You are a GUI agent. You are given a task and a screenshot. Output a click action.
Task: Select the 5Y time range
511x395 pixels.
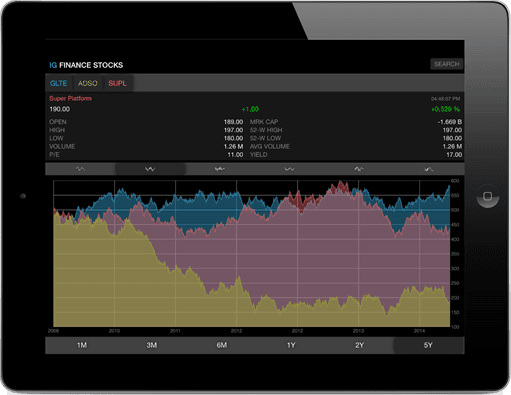click(x=428, y=345)
